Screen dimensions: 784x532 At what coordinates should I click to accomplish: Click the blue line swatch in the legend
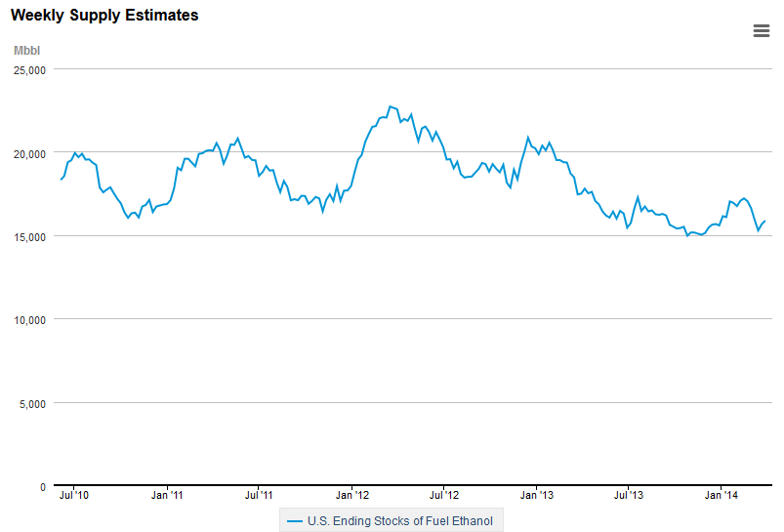point(294,521)
